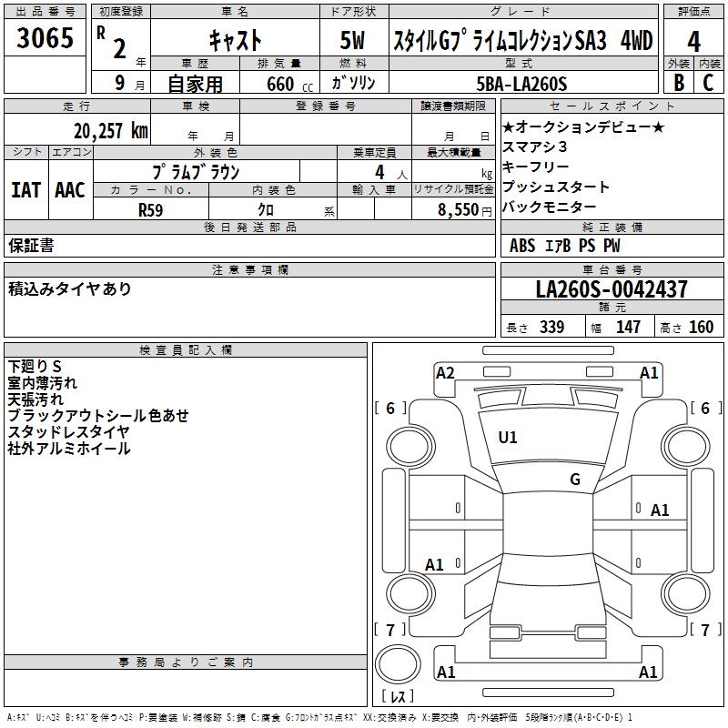Image resolution: width=728 pixels, height=728 pixels.
Task: Click the interior grade C cell
Action: (x=709, y=82)
